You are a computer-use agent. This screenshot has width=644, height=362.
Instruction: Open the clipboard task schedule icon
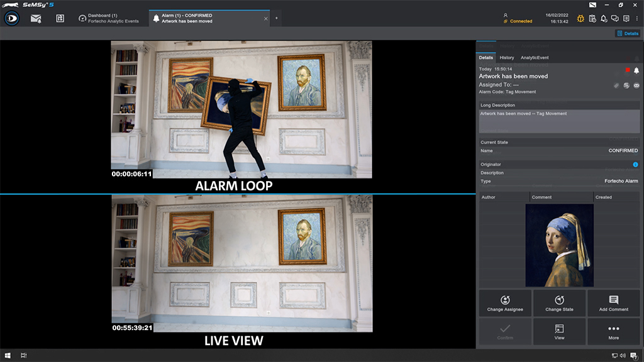pyautogui.click(x=592, y=19)
